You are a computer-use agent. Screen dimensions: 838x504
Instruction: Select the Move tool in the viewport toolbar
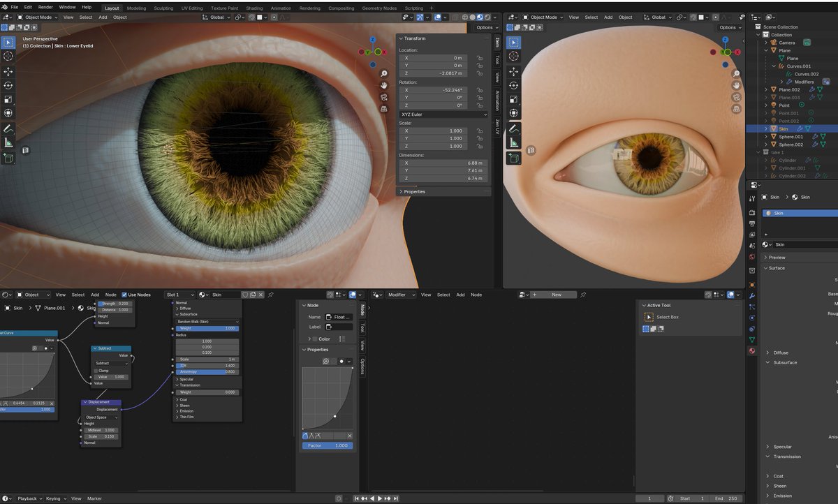pyautogui.click(x=8, y=72)
